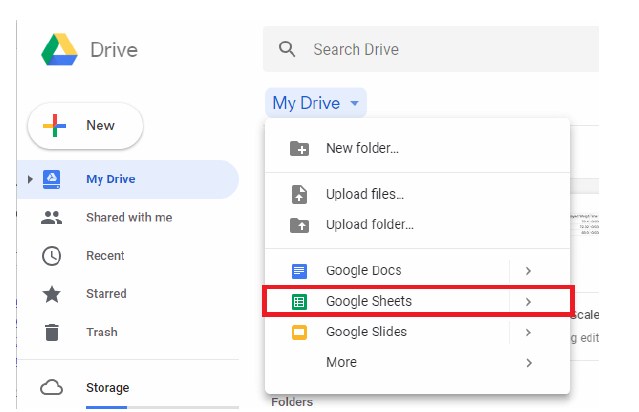Image resolution: width=639 pixels, height=412 pixels.
Task: Choose Upload folder… menu item
Action: (417, 225)
